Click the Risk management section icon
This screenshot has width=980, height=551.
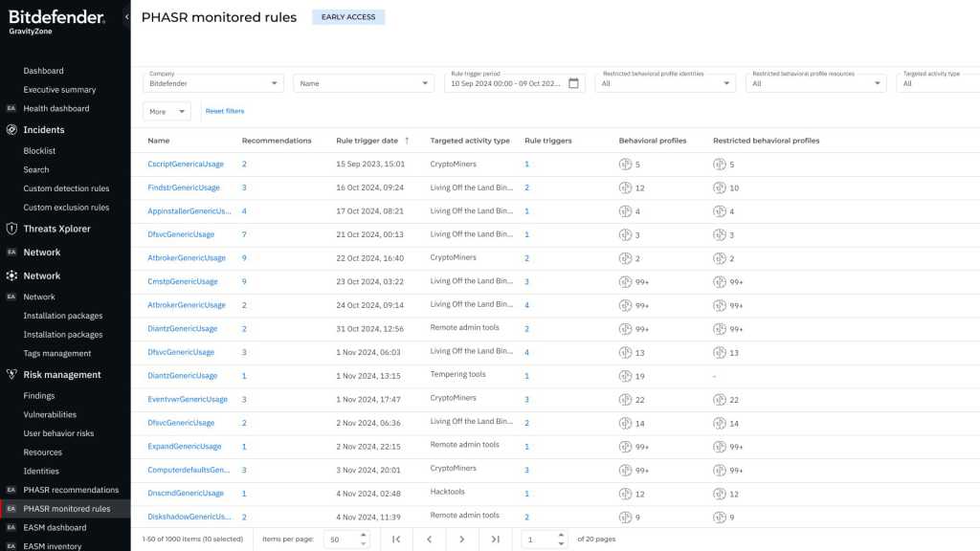point(11,375)
